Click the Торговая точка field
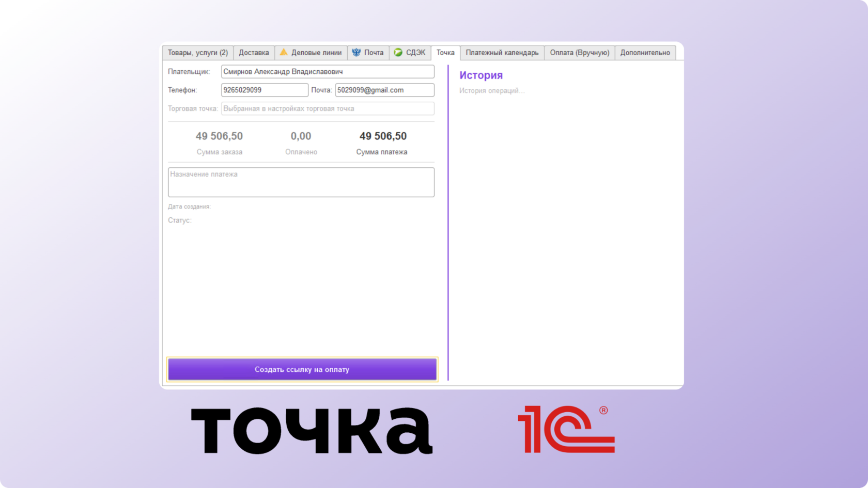868x488 pixels. click(328, 108)
